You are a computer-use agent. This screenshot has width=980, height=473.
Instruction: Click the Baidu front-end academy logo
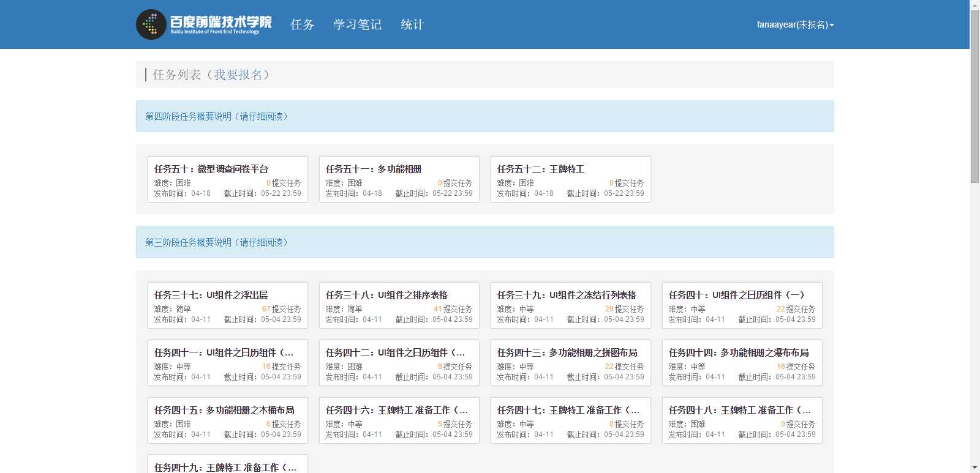(x=204, y=24)
